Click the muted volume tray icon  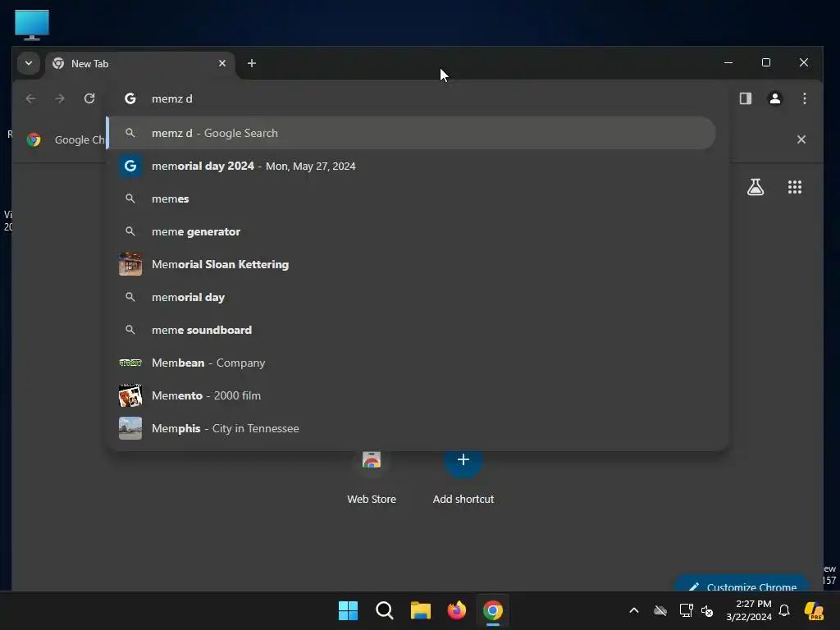point(707,610)
